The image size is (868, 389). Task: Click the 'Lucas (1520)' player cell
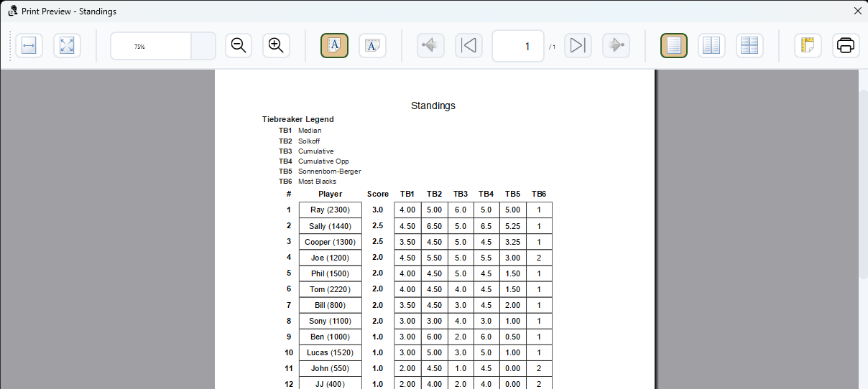(331, 352)
